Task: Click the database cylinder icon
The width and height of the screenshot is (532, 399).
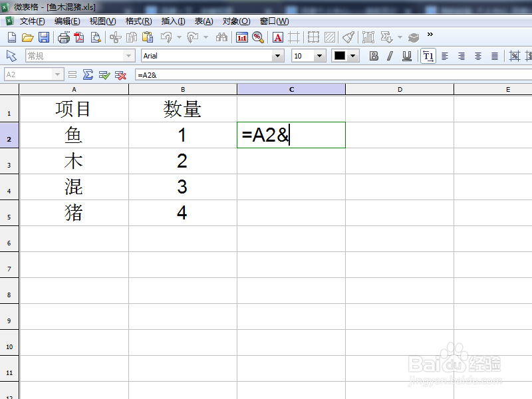Action: (x=413, y=37)
